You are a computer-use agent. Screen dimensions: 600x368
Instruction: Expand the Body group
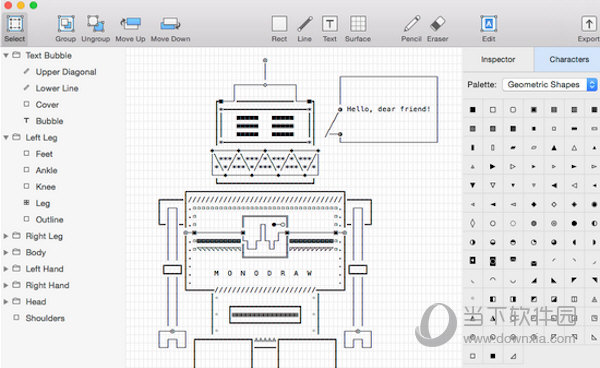pos(6,252)
